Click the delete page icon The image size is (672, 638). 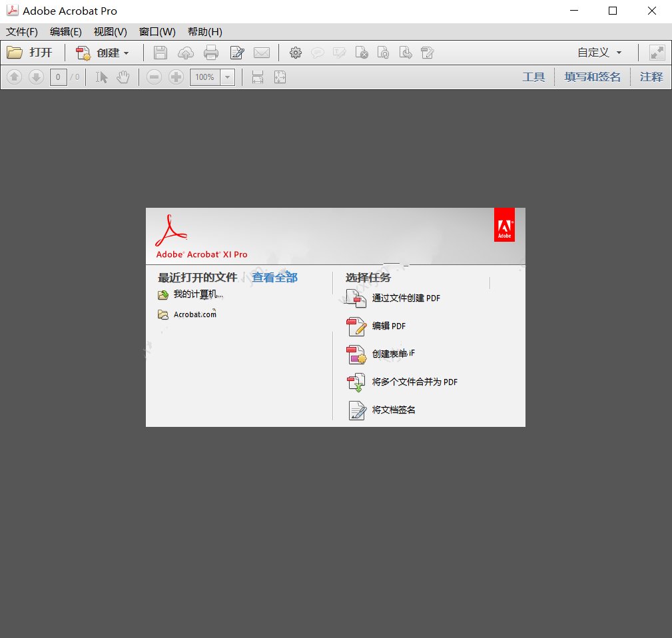coord(361,53)
